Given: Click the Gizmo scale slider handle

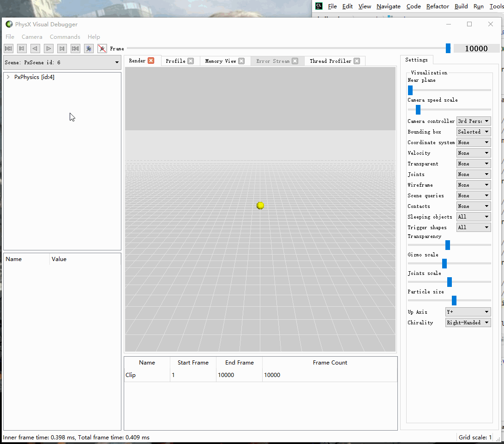Looking at the screenshot, I should coord(444,263).
